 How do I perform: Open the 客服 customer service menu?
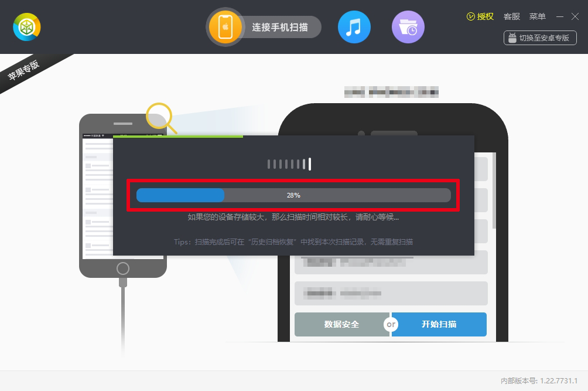click(x=512, y=16)
